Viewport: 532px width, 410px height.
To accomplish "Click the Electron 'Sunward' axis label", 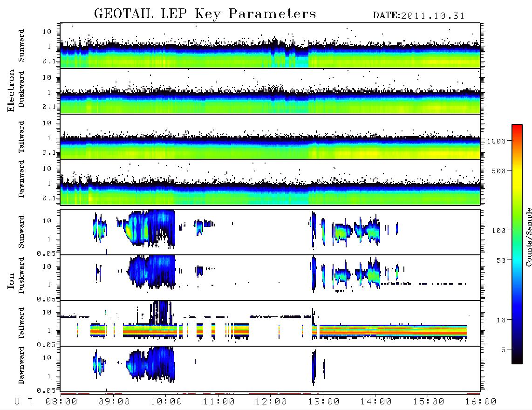I will (21, 46).
